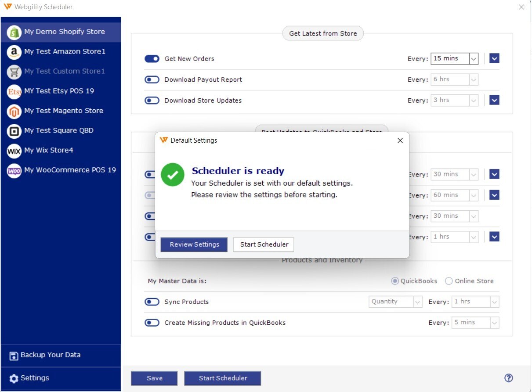Open help via question mark icon
Image resolution: width=532 pixels, height=392 pixels.
pos(509,378)
